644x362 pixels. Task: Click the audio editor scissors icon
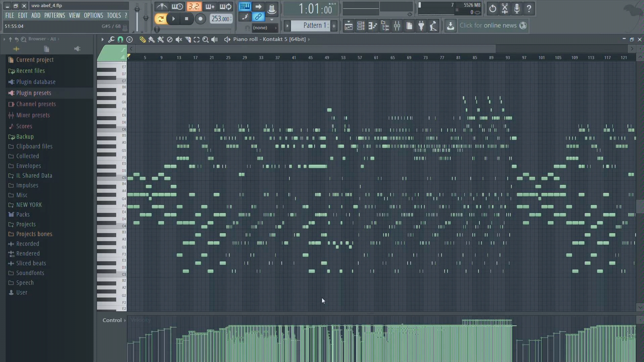pos(505,9)
